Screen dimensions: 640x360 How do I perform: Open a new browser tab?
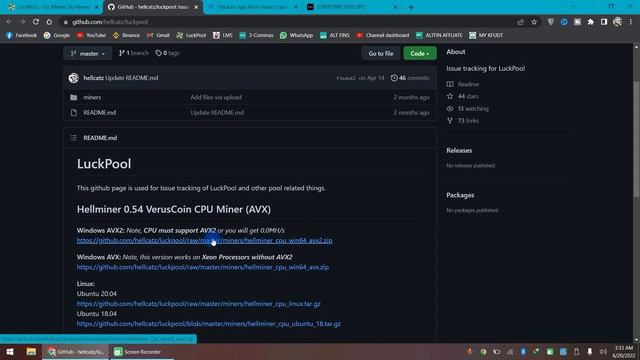[411, 7]
